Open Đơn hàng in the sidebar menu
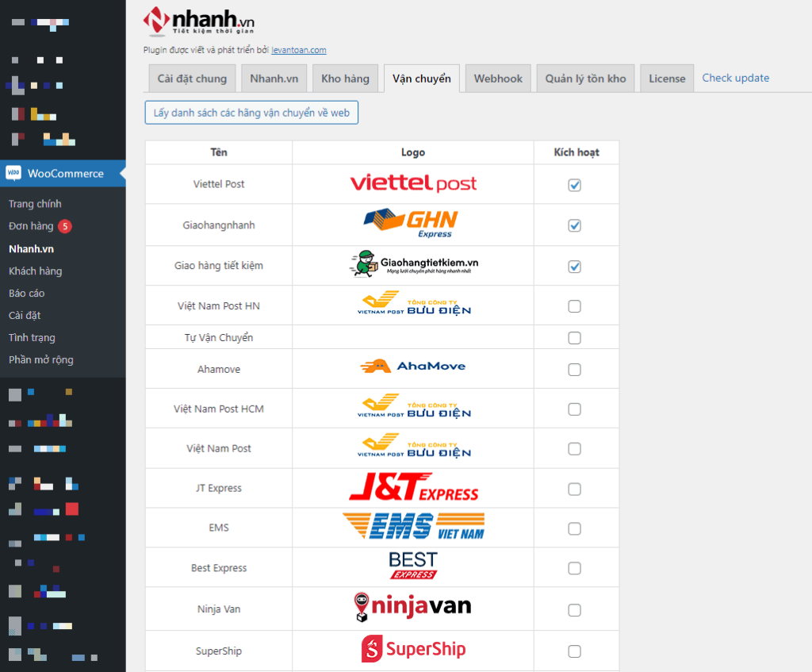This screenshot has height=672, width=812. point(31,226)
